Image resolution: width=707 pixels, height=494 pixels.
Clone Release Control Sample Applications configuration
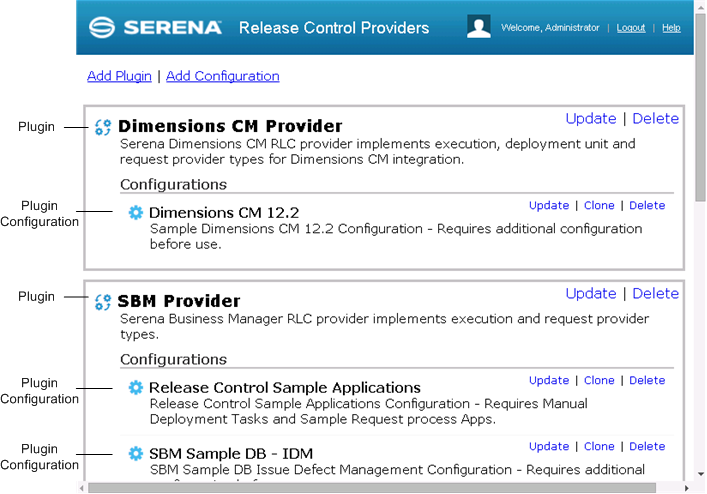[x=599, y=380]
